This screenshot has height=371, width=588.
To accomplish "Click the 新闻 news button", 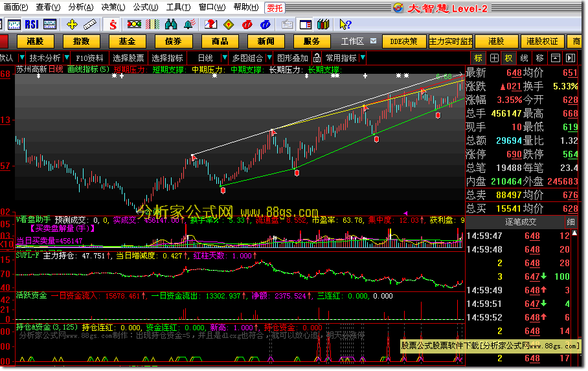I will coord(266,41).
